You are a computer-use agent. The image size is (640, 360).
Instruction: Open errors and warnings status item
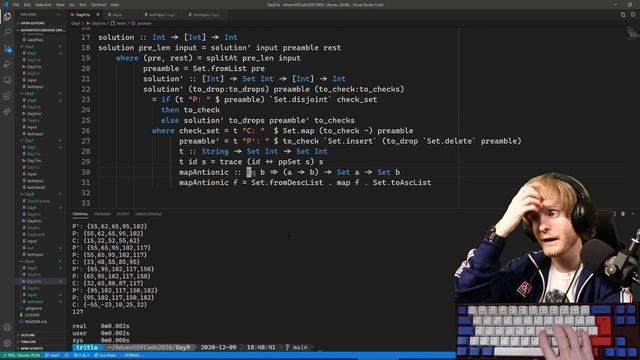81,356
